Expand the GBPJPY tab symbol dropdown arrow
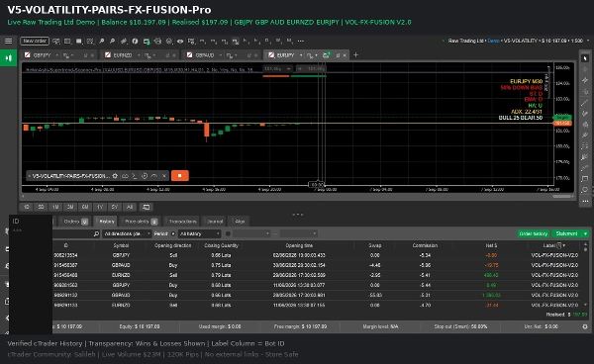 (56, 55)
